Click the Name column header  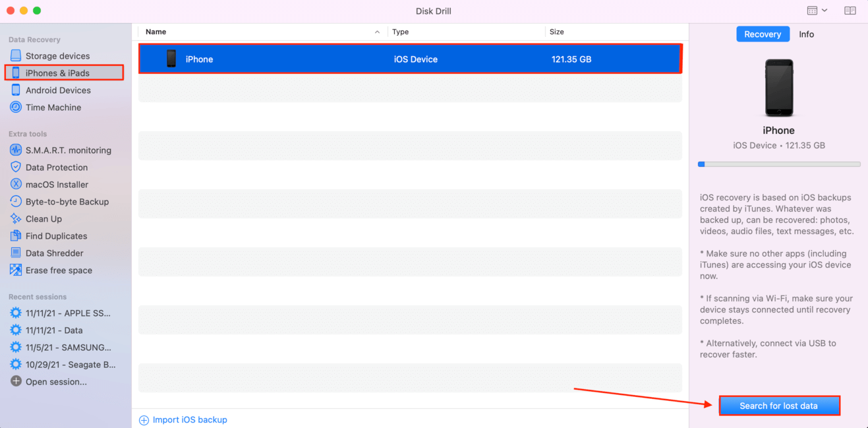coord(156,32)
